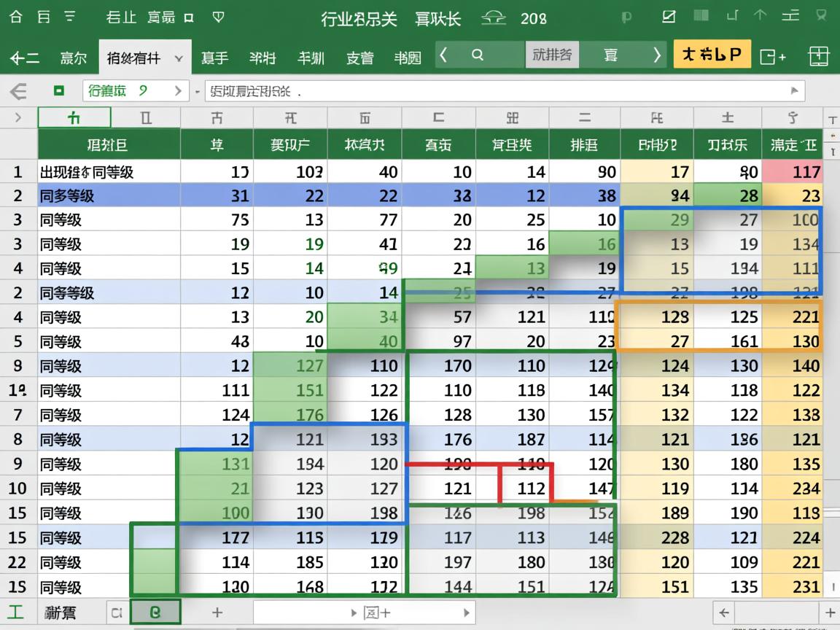Screen dimensions: 840x630
Task: Click into the formula bar input field
Action: (x=496, y=91)
